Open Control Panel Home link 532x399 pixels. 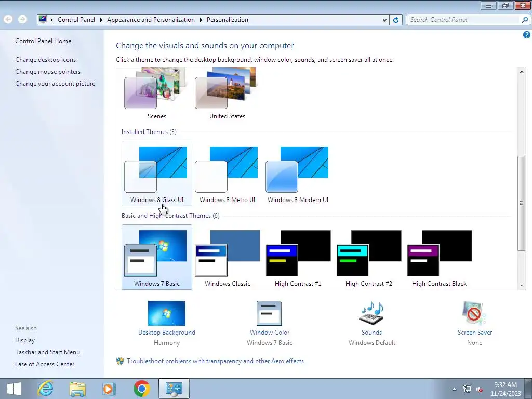(43, 41)
